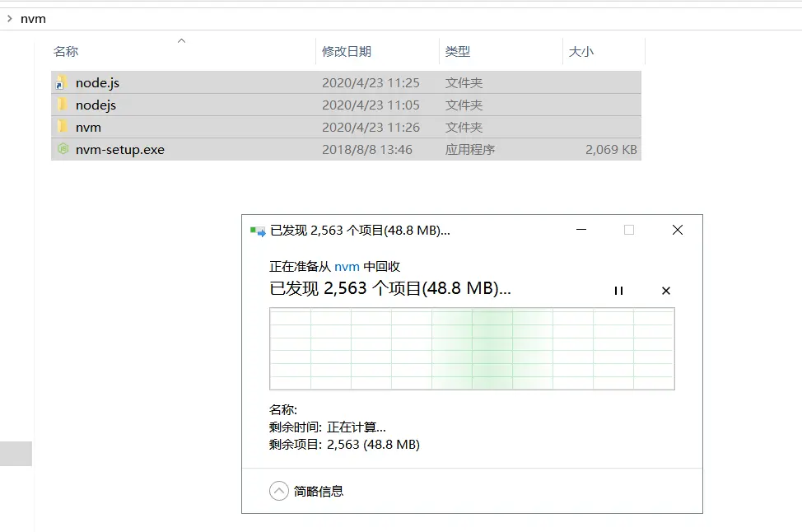Cancel the recycle operation with small X

(666, 291)
